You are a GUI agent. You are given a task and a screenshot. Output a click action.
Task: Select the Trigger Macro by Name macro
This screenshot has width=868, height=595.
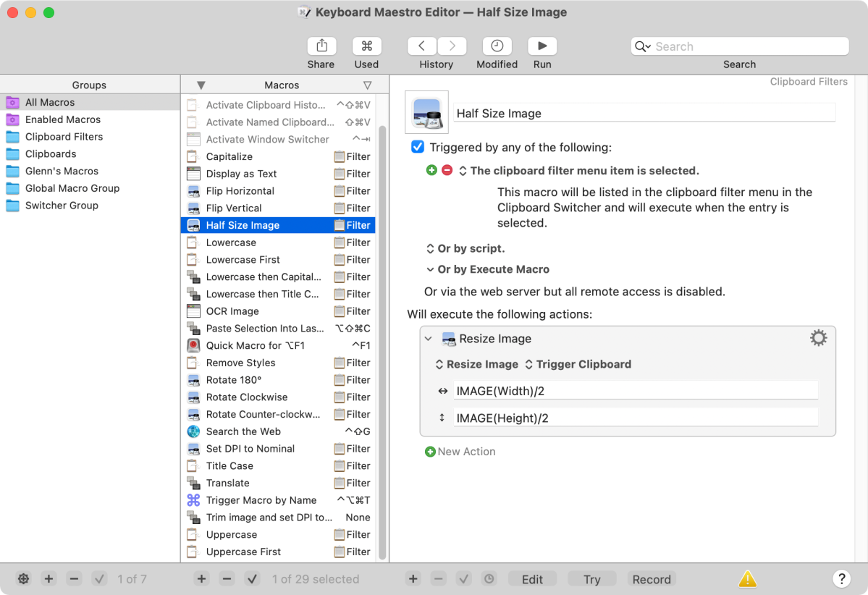279,499
